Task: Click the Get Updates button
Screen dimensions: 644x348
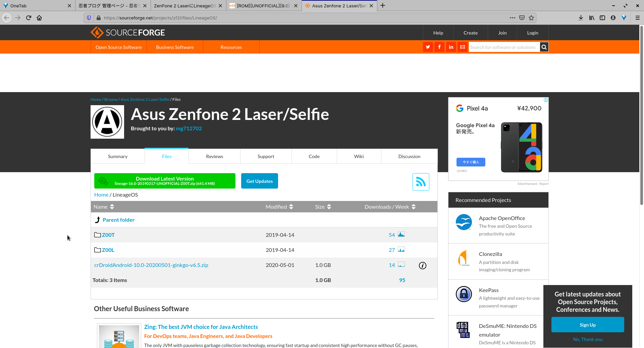Action: pos(260,181)
